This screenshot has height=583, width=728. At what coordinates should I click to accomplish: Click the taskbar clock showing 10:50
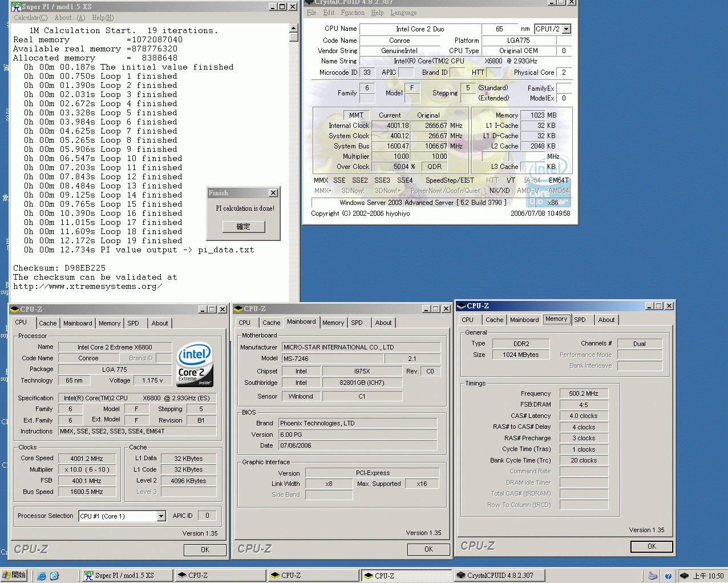pos(708,576)
